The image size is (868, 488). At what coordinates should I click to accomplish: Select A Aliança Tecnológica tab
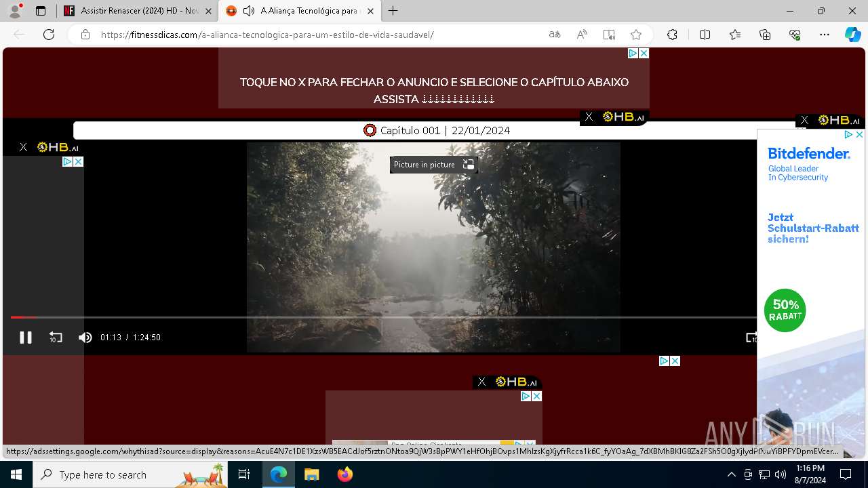300,11
